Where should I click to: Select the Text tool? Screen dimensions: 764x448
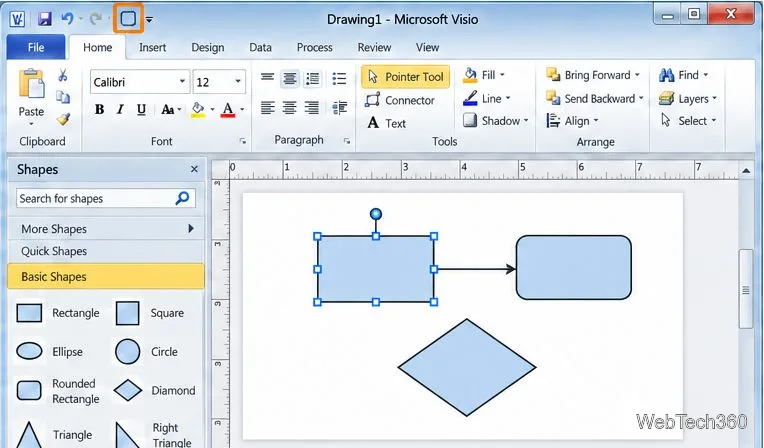pos(386,123)
